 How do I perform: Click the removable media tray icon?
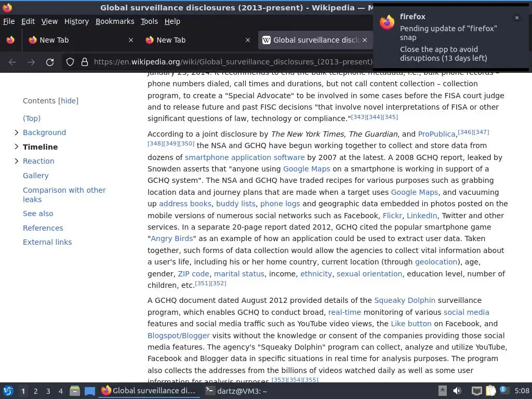pyautogui.click(x=443, y=391)
